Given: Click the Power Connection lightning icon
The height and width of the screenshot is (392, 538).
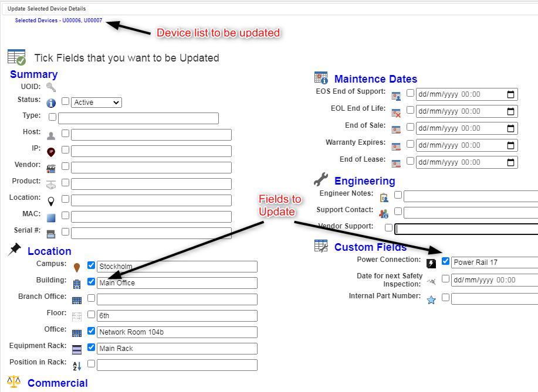Looking at the screenshot, I should point(431,264).
